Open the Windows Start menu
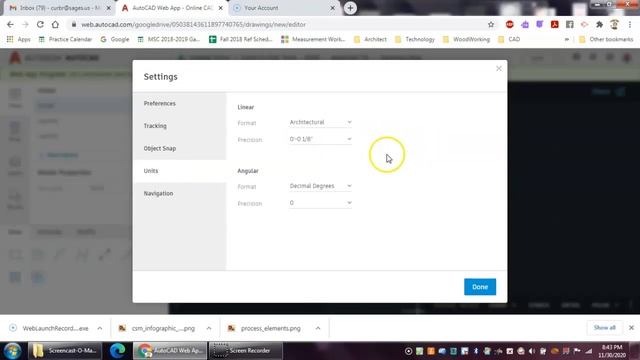Viewport: 640px width, 360px height. click(12, 351)
